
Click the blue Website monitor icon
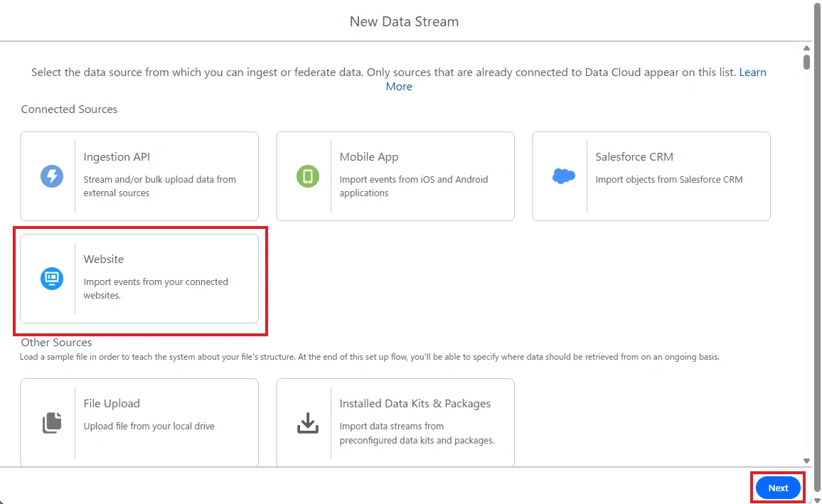click(x=52, y=278)
